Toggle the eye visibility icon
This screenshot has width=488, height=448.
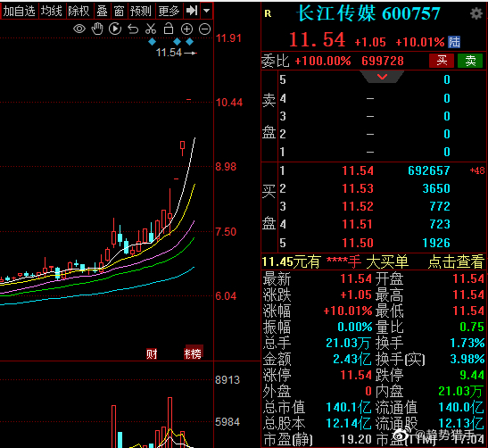(x=79, y=29)
